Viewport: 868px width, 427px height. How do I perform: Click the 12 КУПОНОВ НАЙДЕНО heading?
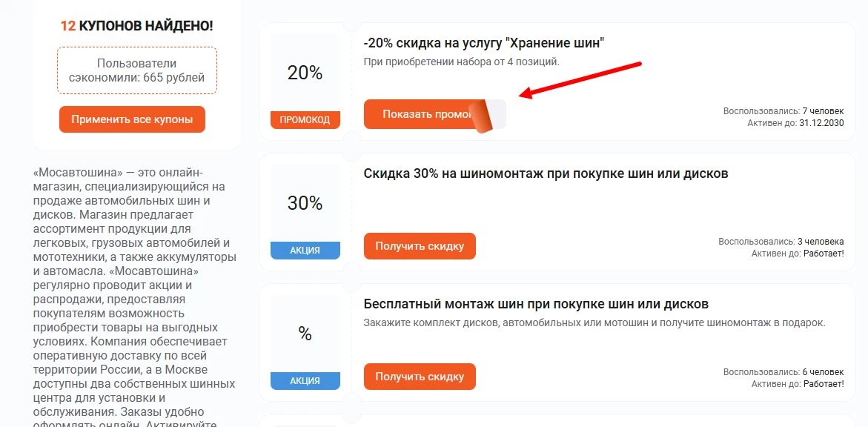click(x=136, y=24)
